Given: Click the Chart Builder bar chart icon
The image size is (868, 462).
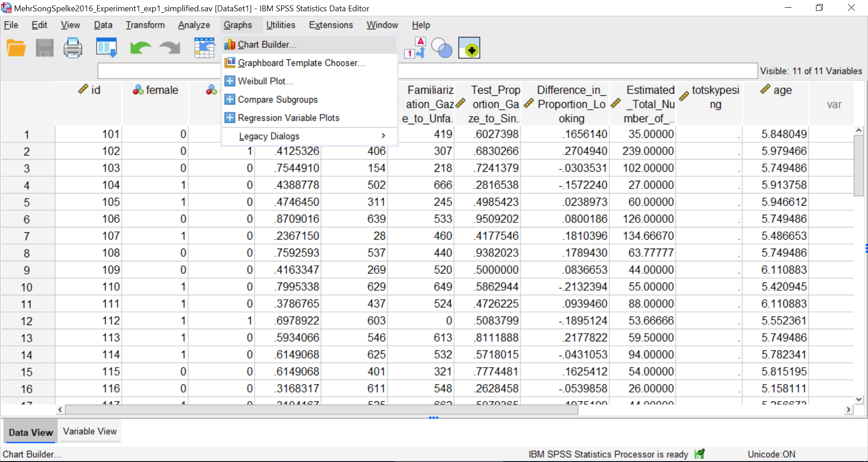Looking at the screenshot, I should (230, 44).
